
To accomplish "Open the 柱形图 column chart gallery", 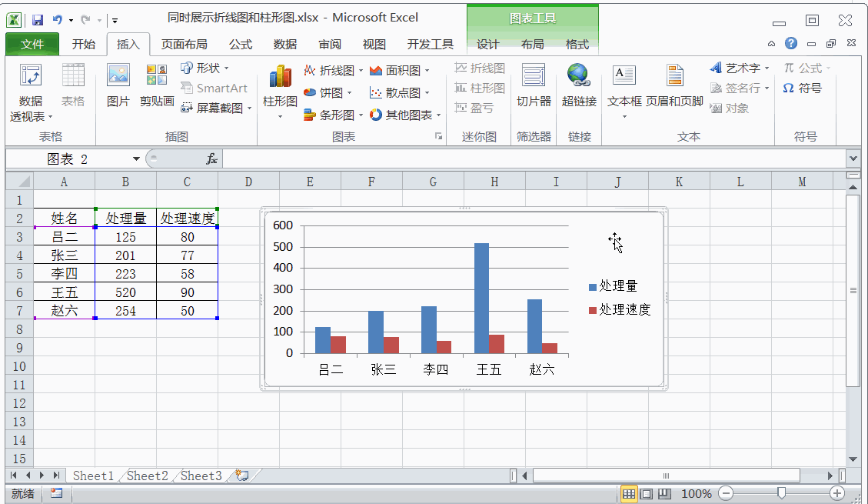I will pyautogui.click(x=280, y=92).
